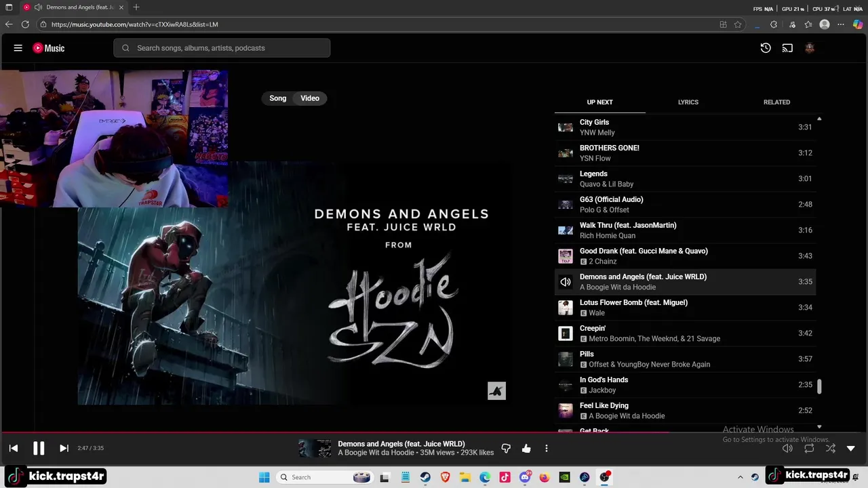Mute the tab via speaker icon

click(x=38, y=7)
